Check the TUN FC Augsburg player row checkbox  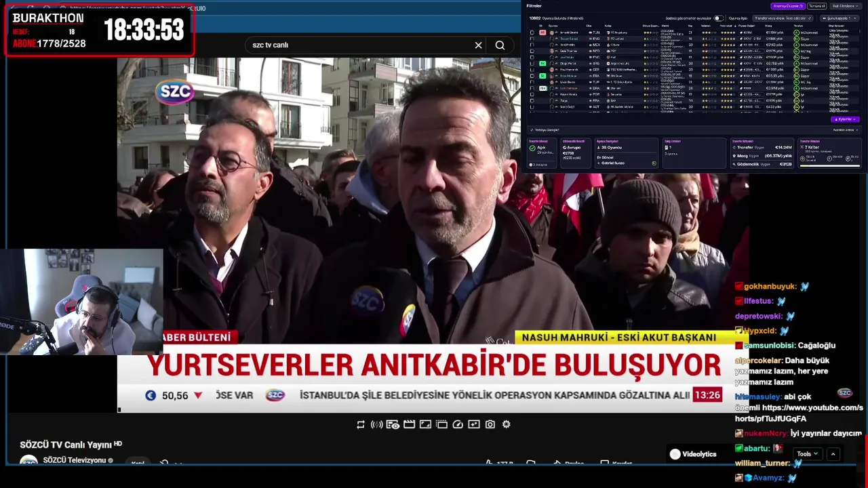click(532, 33)
